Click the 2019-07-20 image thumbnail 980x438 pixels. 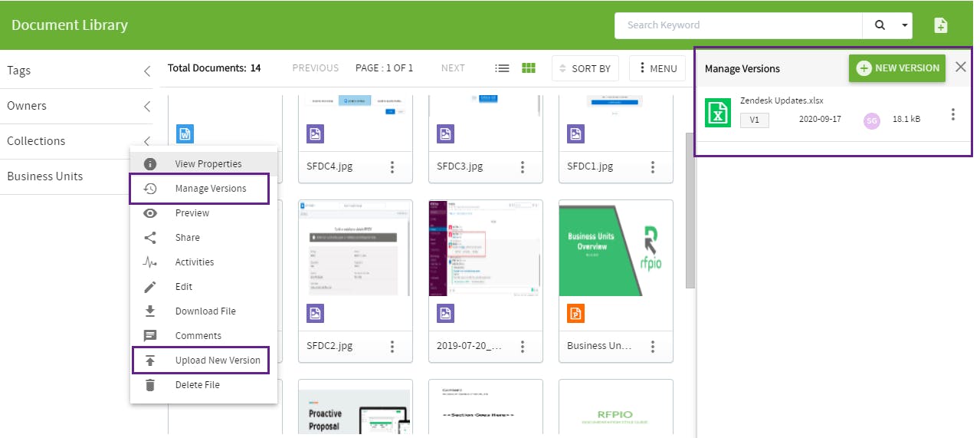click(486, 249)
